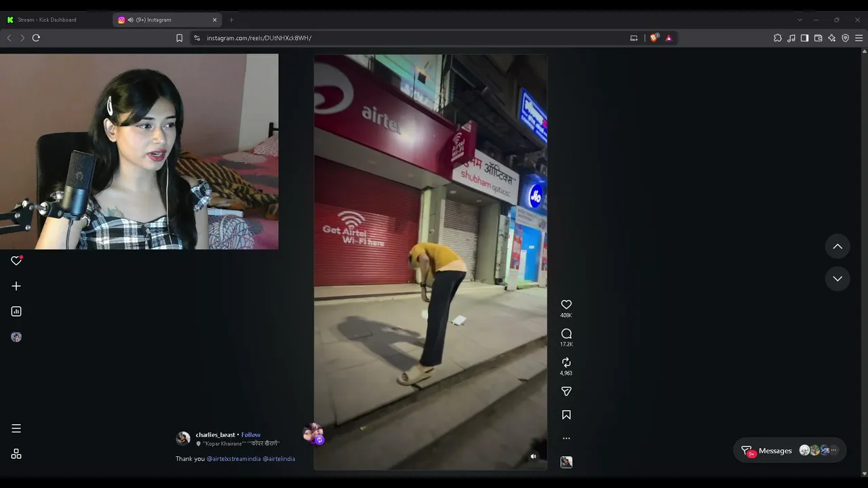This screenshot has width=868, height=488.
Task: Open the Leo AI sparkle icon
Action: [831, 38]
